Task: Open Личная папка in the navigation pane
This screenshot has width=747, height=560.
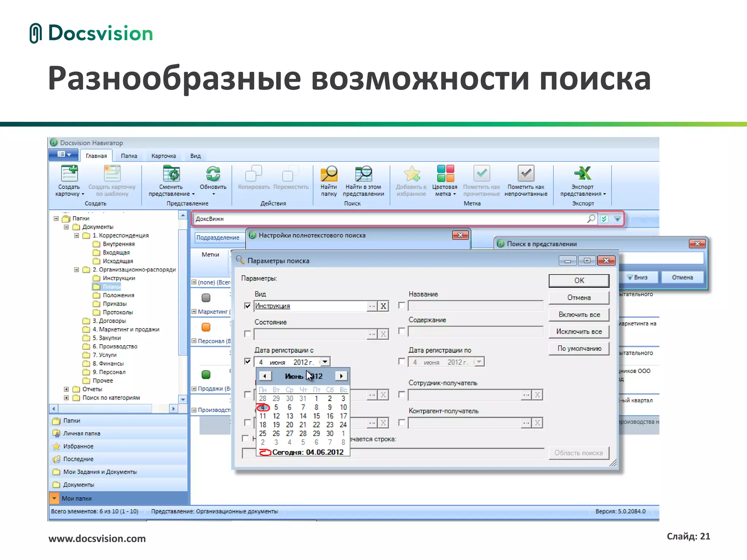Action: tap(118, 433)
